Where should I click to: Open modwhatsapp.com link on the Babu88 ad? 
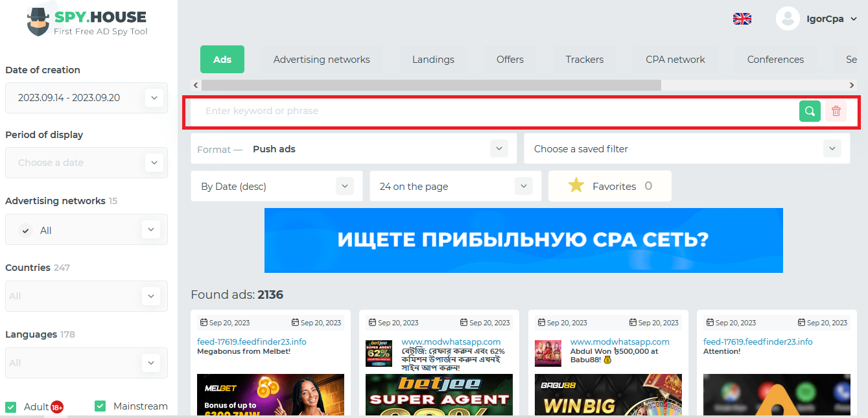coord(620,342)
